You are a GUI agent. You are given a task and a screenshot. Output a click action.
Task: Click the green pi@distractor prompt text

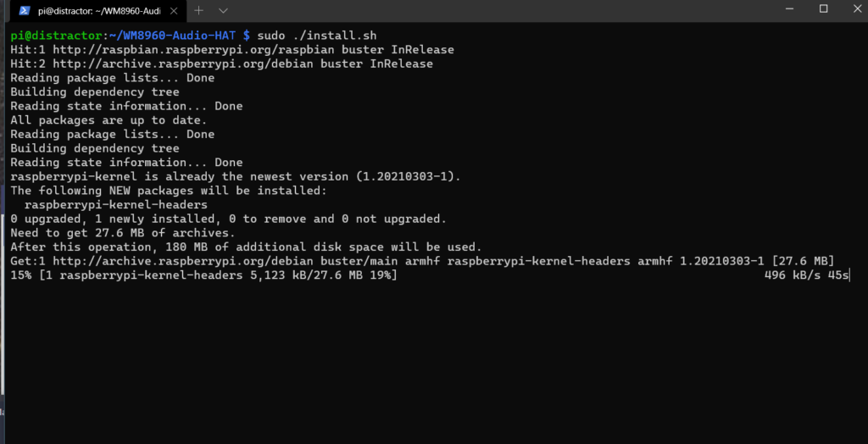[x=57, y=36]
